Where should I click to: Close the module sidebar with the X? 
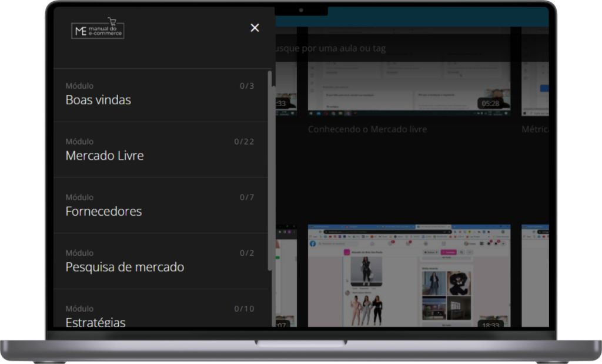pos(255,28)
